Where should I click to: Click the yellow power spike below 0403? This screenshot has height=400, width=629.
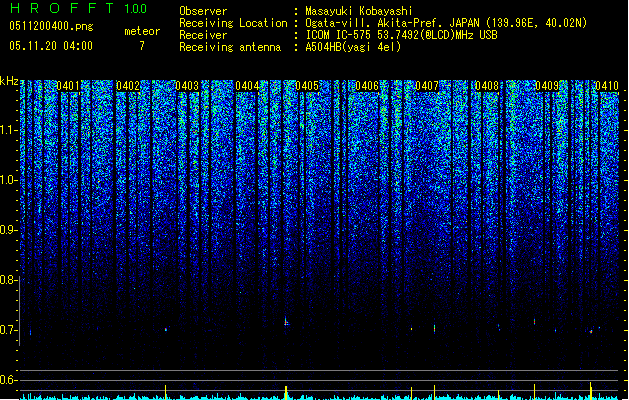[x=165, y=392]
